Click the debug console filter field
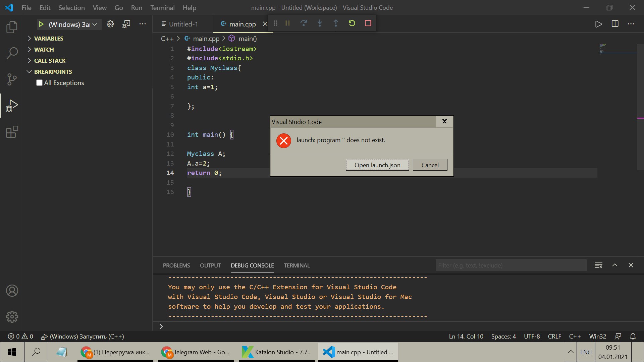This screenshot has width=644, height=362. tap(511, 265)
